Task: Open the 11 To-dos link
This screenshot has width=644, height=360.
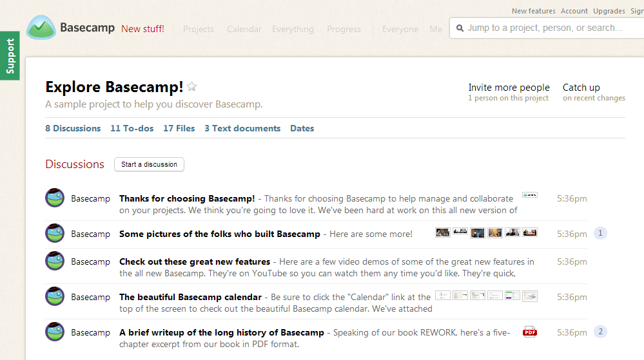Action: point(132,128)
